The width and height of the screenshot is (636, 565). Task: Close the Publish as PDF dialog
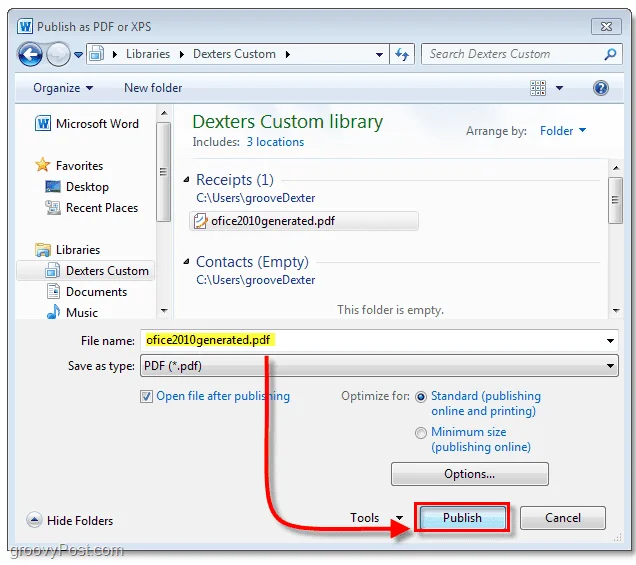[606, 27]
